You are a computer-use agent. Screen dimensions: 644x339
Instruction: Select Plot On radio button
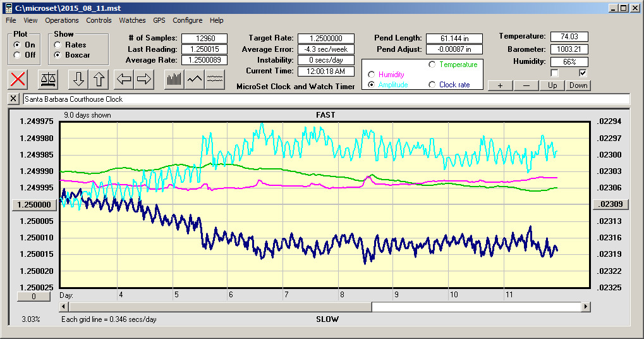[x=17, y=44]
